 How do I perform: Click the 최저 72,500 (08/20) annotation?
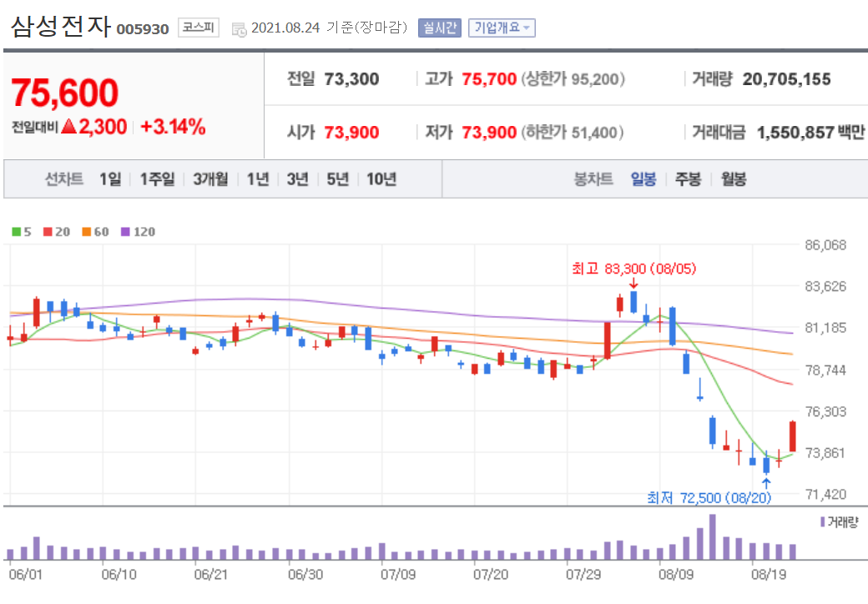pyautogui.click(x=709, y=498)
